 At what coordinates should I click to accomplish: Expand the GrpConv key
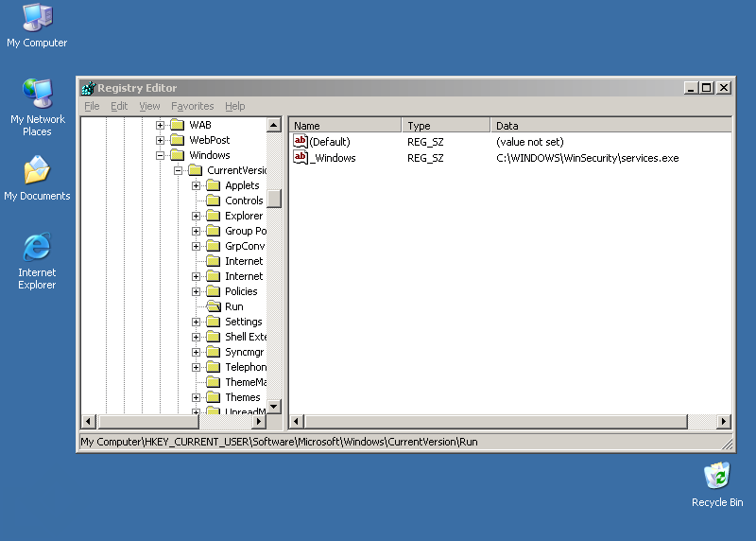[196, 246]
